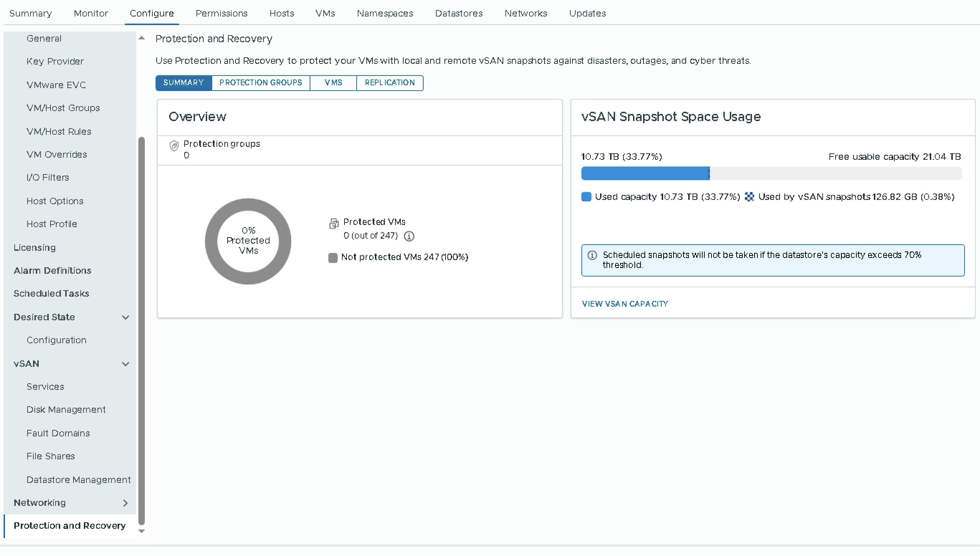Open the PROTECTION GROUPS sub-tab
Viewport: 980px width, 556px height.
pos(261,83)
